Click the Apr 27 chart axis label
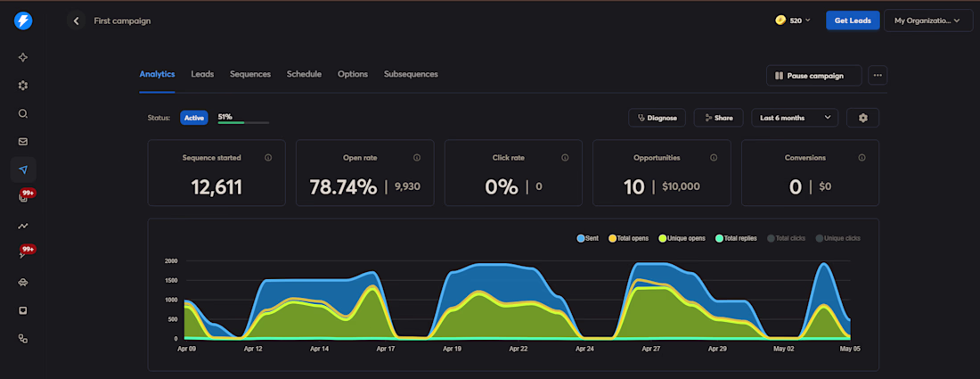Screen dimensions: 980x379 point(652,349)
